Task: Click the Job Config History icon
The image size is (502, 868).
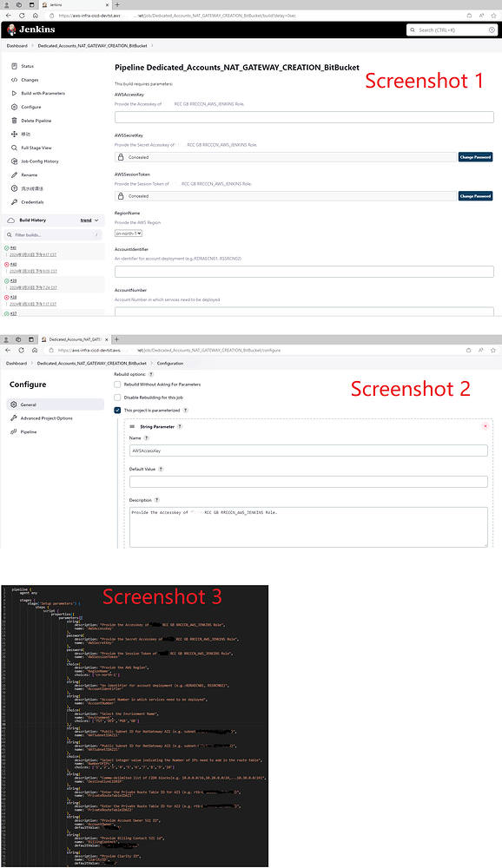Action: pyautogui.click(x=14, y=161)
